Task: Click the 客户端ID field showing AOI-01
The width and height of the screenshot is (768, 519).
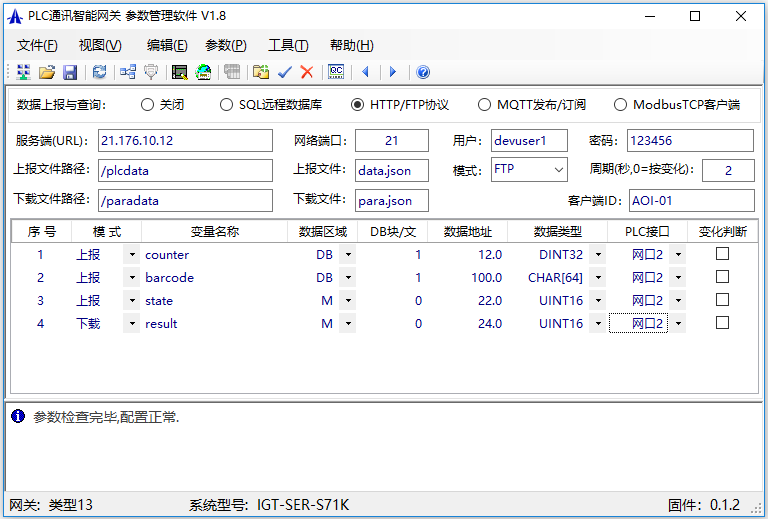Action: pos(690,200)
